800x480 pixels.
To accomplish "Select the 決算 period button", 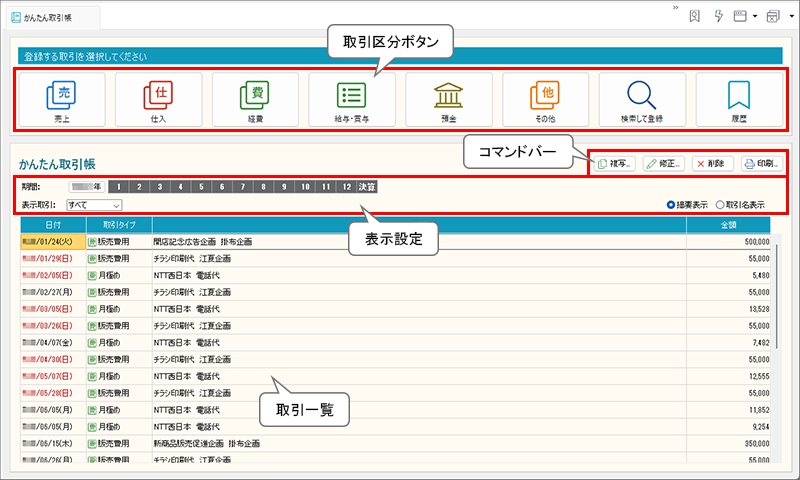I will 368,186.
